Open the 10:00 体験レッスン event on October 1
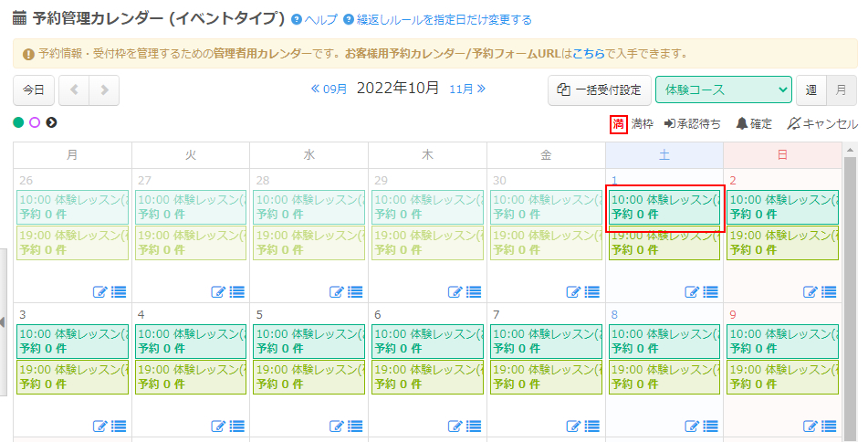868x442 pixels. [664, 207]
